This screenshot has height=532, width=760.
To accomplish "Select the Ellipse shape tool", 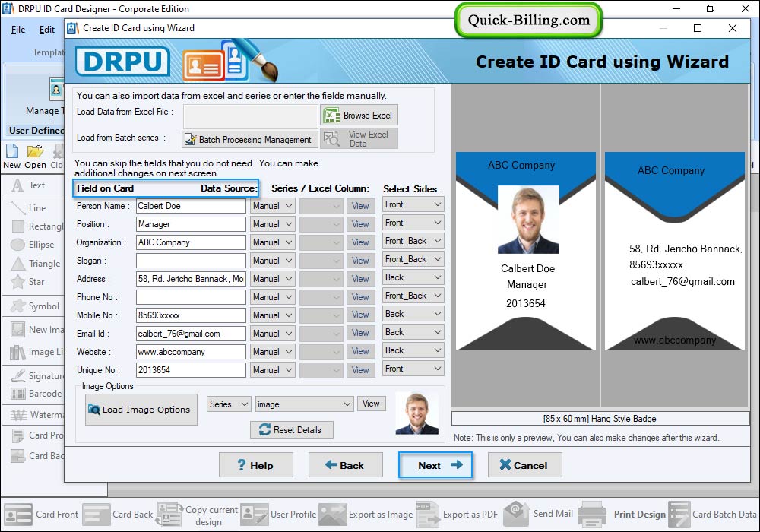I will click(33, 245).
